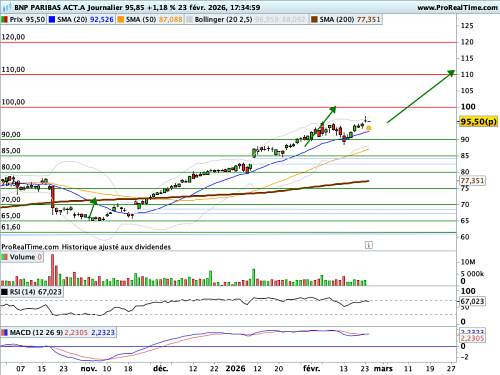Click the MACD signal value 2,2323 in legend
500x375 pixels.
[x=103, y=332]
